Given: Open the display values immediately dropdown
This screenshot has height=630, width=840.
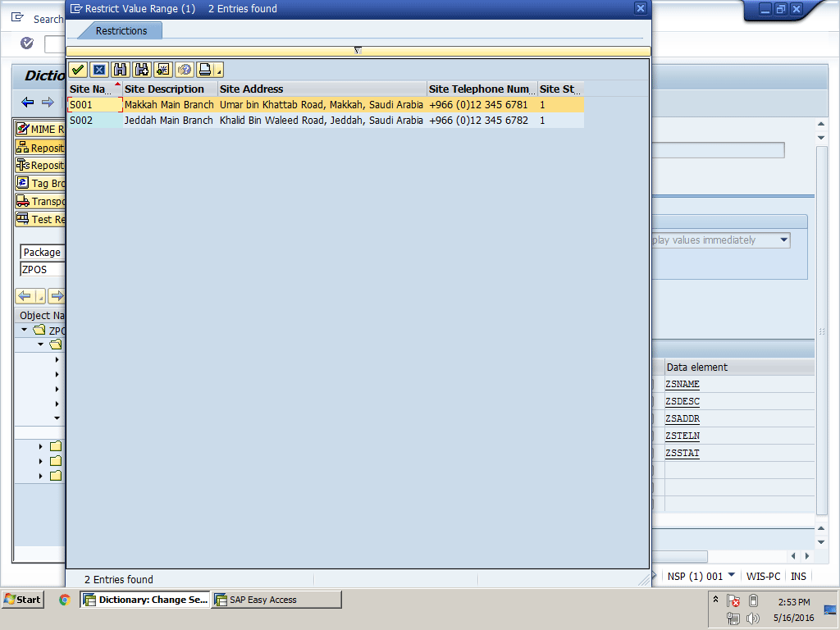Looking at the screenshot, I should 783,240.
